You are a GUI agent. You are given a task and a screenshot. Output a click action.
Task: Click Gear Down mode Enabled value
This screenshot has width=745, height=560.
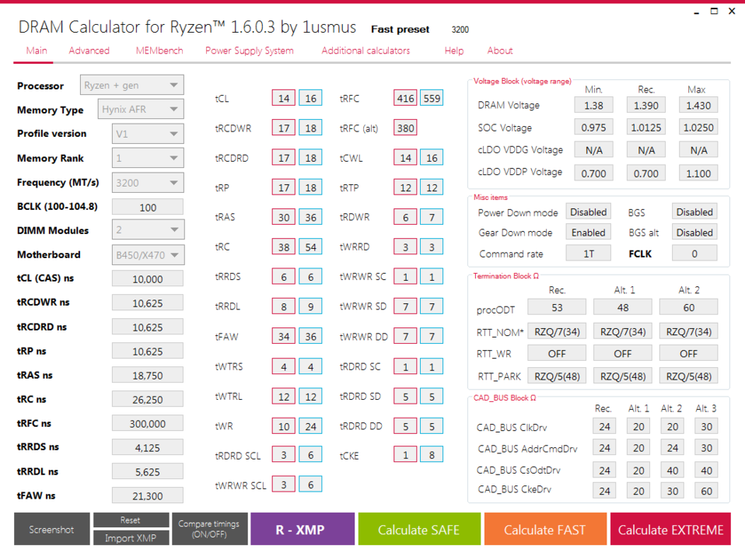588,233
